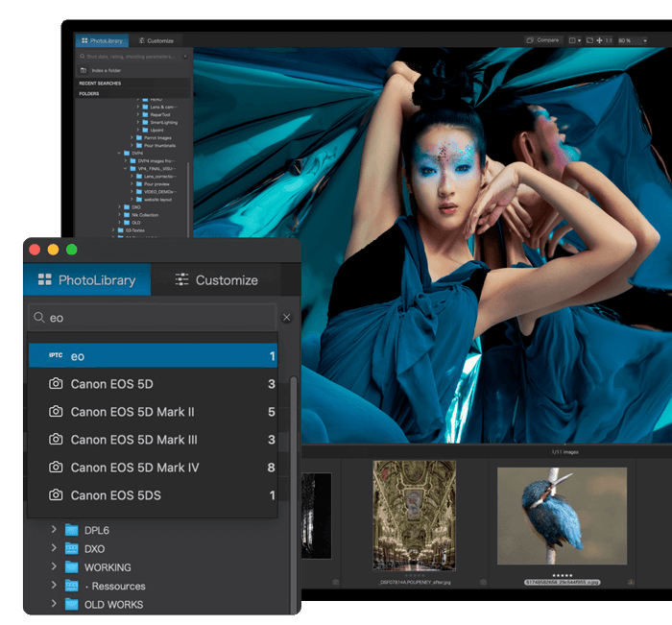
Task: Select the Ressources folder icon
Action: (72, 586)
